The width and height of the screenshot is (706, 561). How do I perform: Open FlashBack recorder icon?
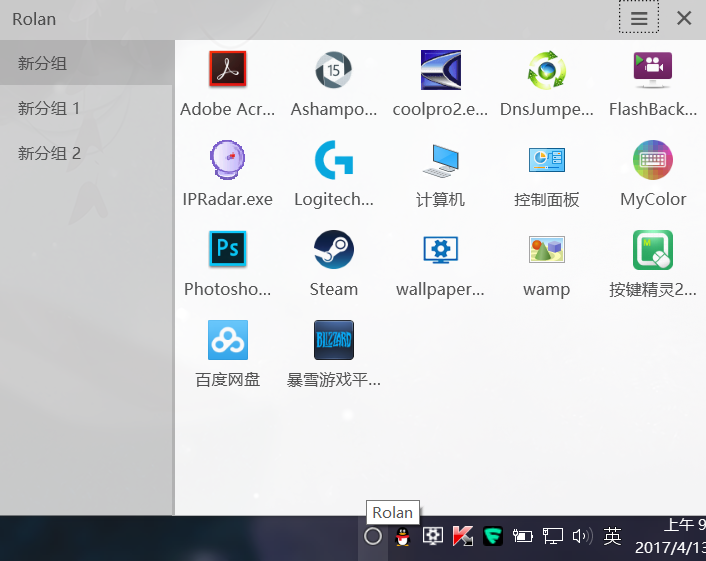point(653,70)
